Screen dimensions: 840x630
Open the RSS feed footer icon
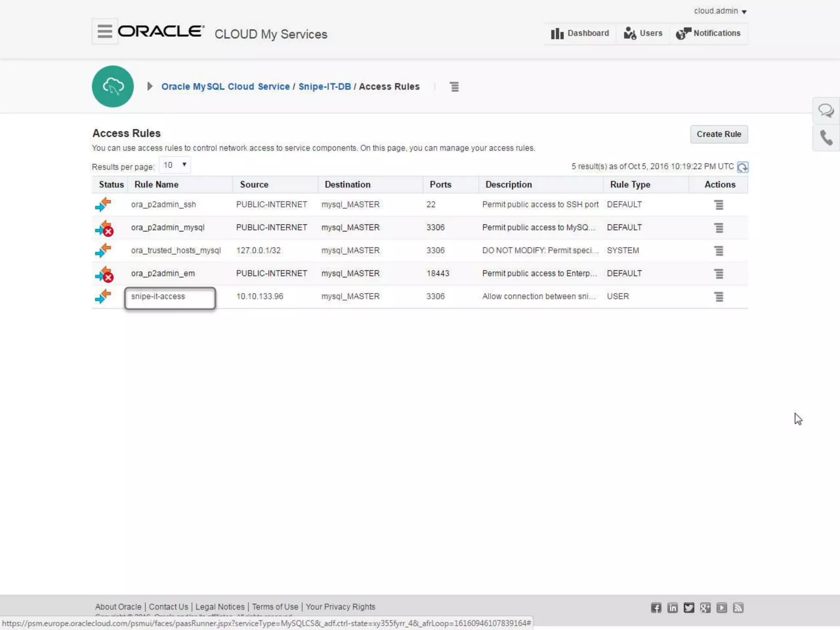point(738,608)
